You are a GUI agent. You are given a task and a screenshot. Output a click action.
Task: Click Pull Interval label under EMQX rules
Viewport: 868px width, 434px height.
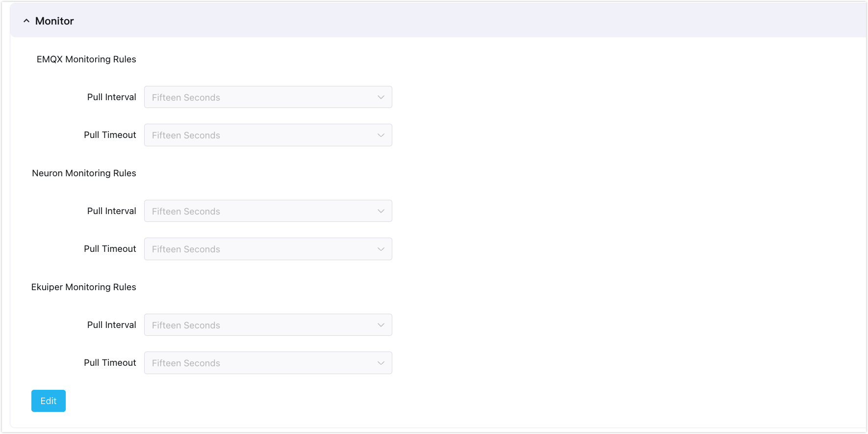(x=112, y=97)
